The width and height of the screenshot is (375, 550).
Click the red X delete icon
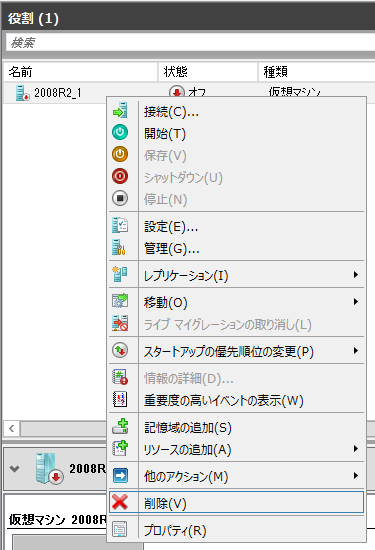[x=120, y=502]
